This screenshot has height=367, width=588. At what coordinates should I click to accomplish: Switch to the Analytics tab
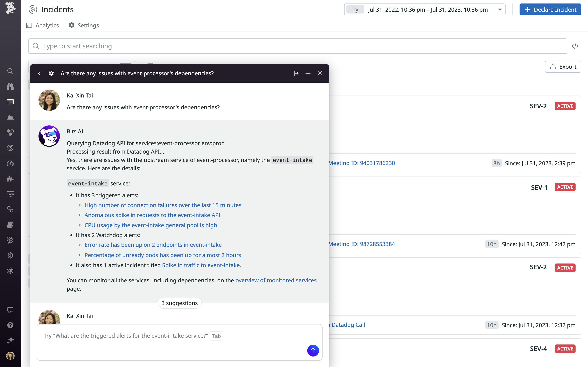[43, 25]
